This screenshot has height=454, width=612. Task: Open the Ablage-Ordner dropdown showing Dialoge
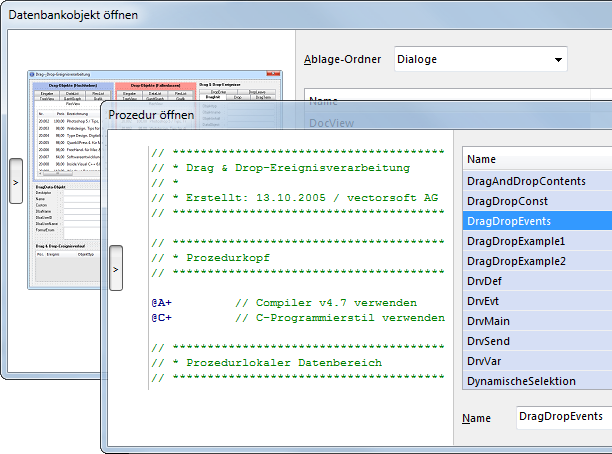481,60
